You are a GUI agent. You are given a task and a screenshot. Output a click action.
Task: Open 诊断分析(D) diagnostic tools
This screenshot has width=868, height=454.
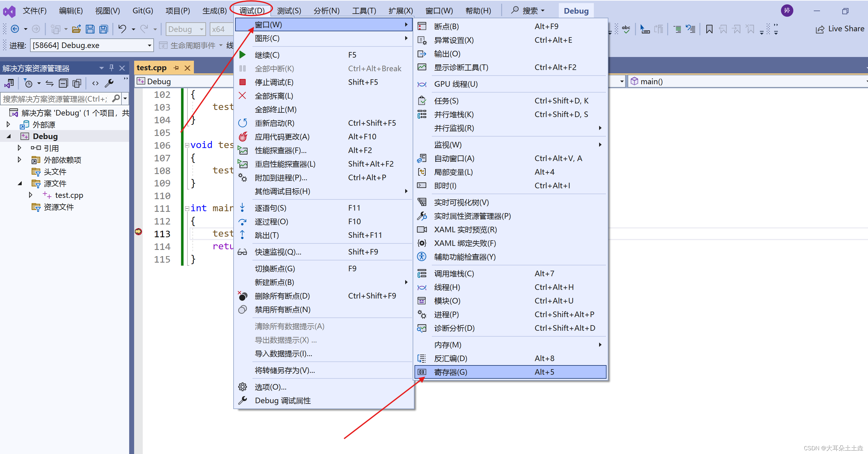(454, 328)
